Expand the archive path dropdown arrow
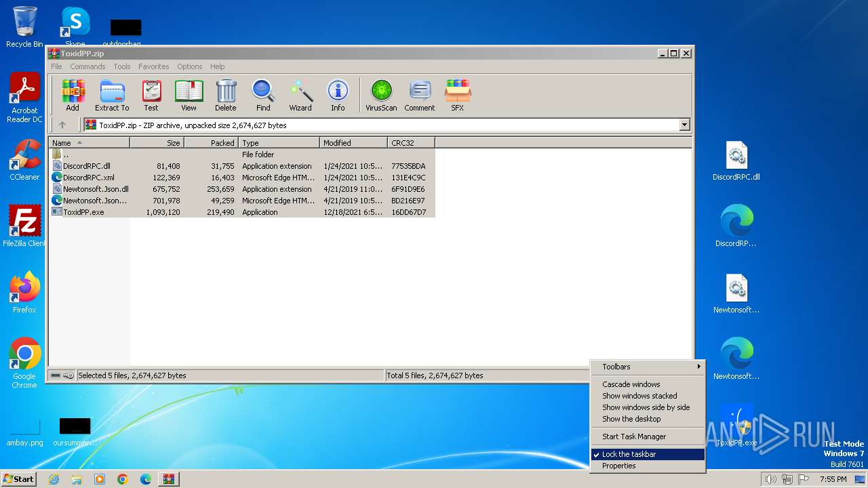The height and width of the screenshot is (488, 868). tap(684, 125)
